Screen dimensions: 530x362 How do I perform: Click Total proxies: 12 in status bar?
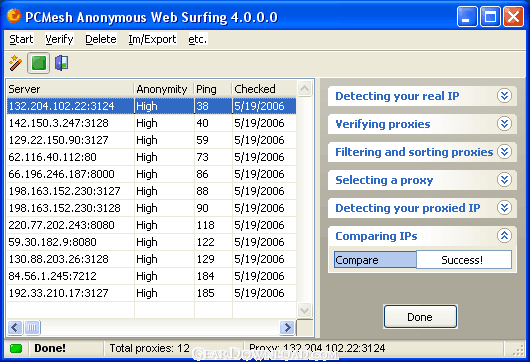[x=149, y=348]
